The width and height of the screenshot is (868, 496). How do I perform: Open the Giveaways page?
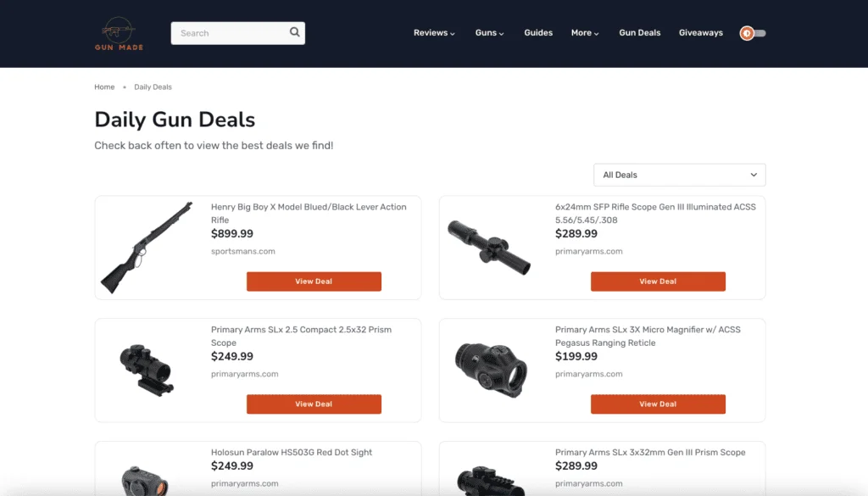700,32
